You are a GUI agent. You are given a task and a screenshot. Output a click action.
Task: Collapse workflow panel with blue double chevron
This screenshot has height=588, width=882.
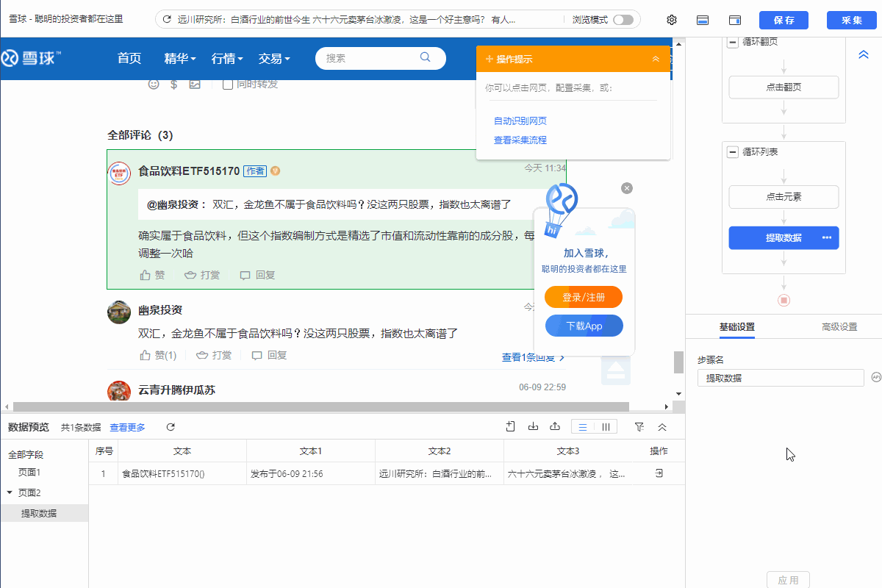(864, 54)
